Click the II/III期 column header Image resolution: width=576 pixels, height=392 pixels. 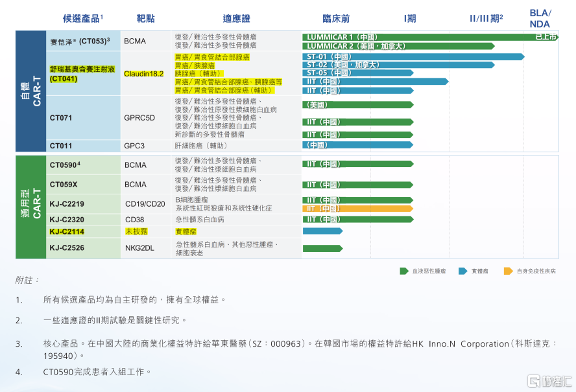[x=486, y=18]
